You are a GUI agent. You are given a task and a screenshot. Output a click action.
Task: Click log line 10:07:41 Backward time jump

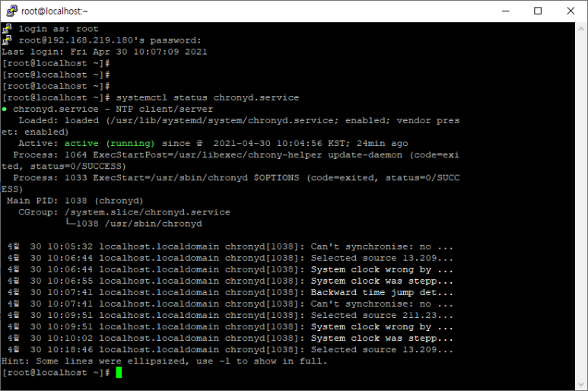click(230, 292)
